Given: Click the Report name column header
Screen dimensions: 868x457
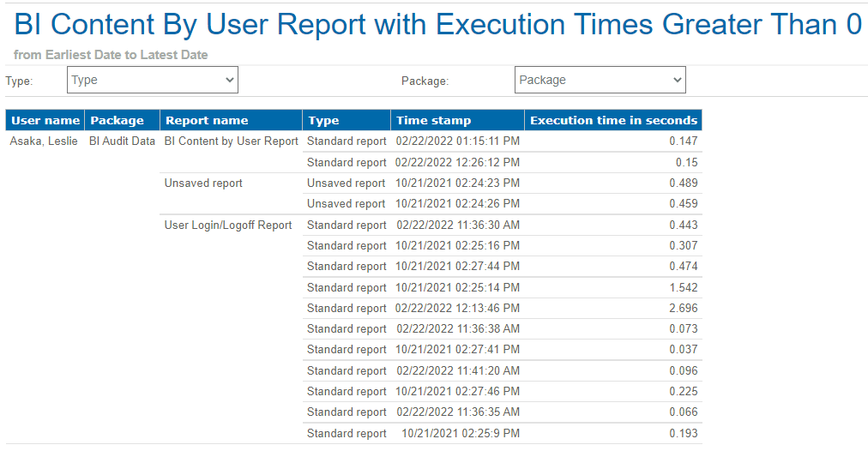Looking at the screenshot, I should (207, 120).
